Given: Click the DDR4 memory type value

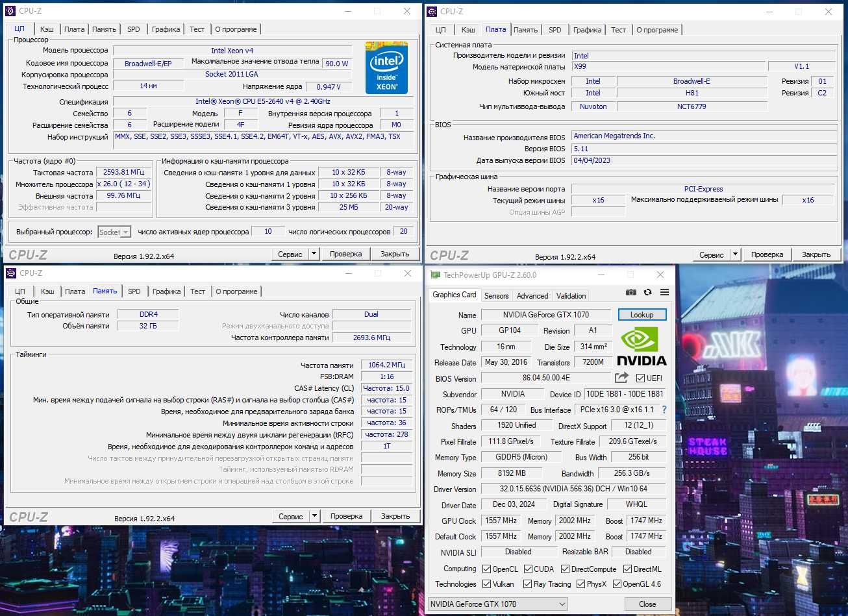Looking at the screenshot, I should [149, 314].
